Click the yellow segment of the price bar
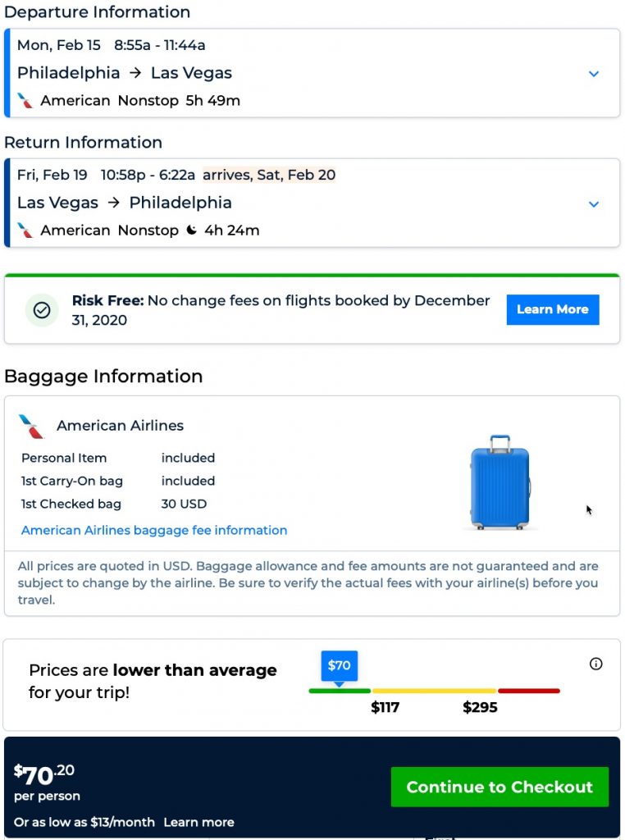 [x=434, y=691]
